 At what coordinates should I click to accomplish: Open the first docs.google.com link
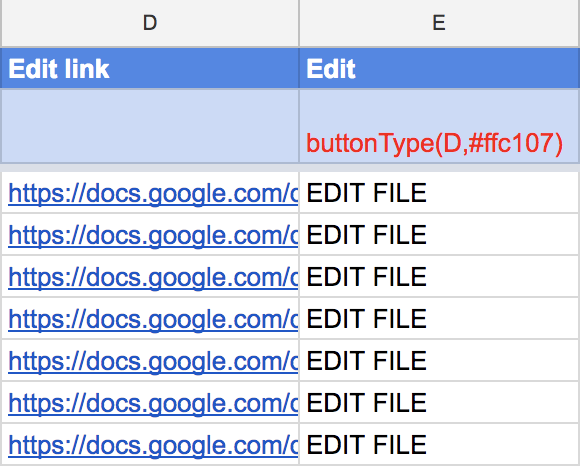pos(153,193)
